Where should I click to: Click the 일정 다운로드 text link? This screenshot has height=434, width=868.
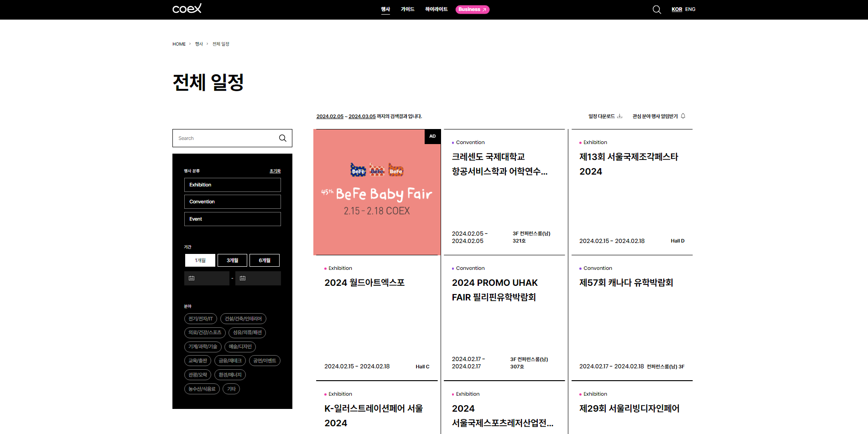pyautogui.click(x=602, y=116)
